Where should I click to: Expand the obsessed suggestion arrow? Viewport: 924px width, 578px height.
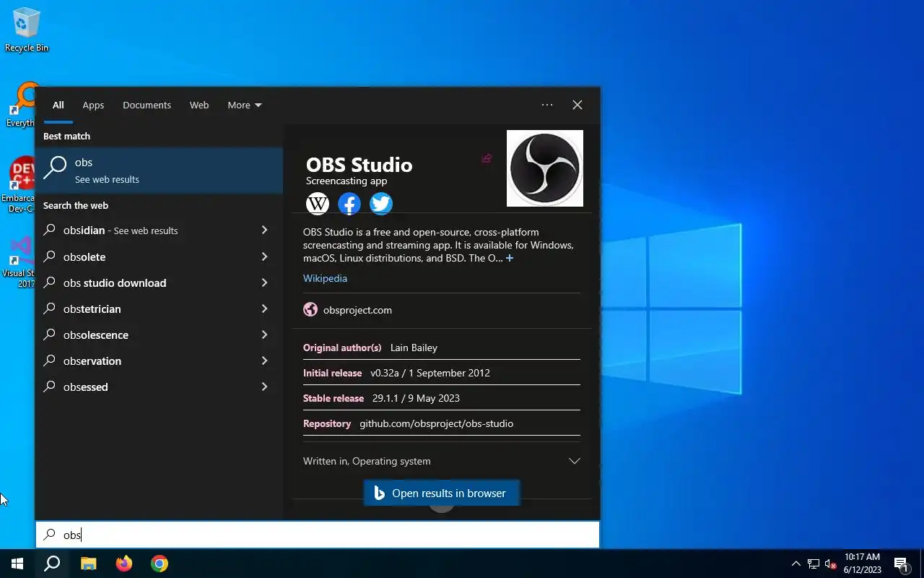(264, 387)
